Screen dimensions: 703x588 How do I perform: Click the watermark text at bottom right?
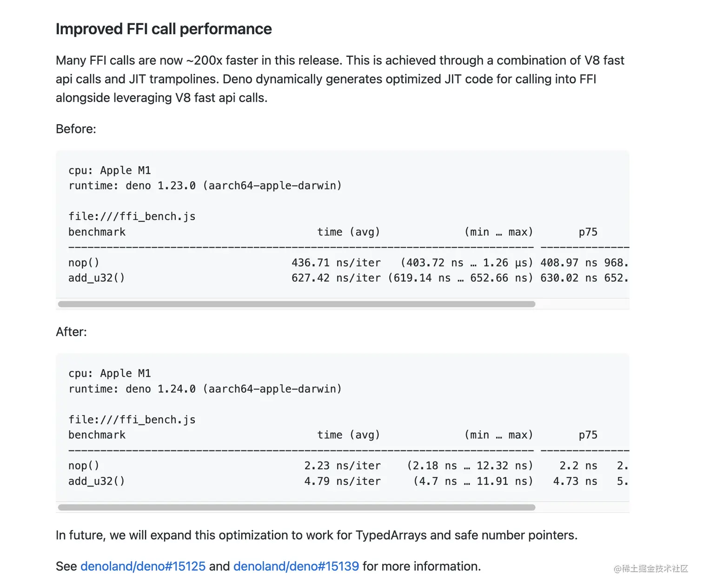click(651, 568)
